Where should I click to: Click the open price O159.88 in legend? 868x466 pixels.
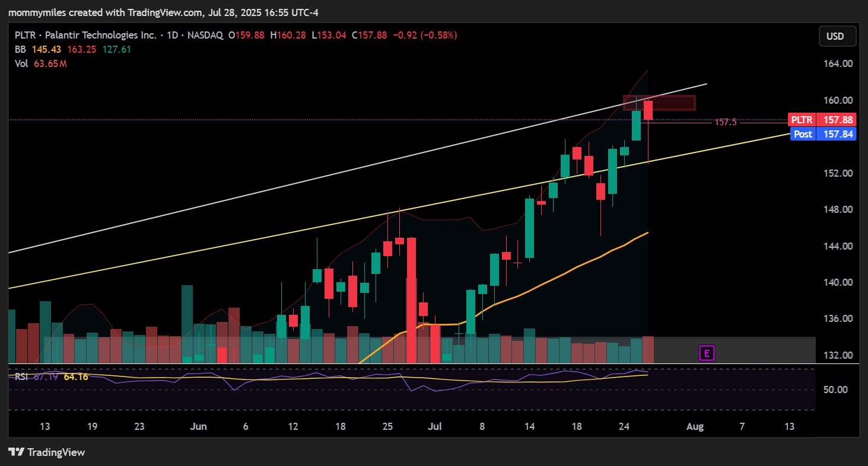point(247,36)
